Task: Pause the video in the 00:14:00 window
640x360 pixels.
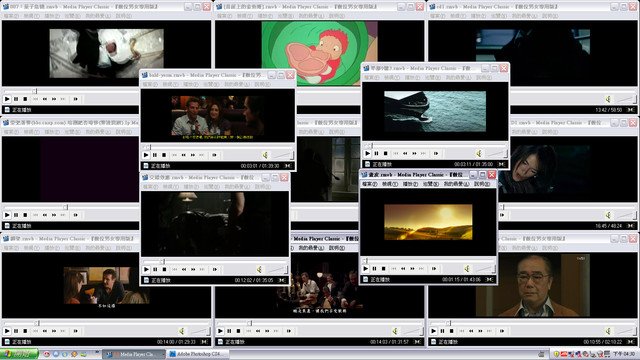Action: coord(16,331)
